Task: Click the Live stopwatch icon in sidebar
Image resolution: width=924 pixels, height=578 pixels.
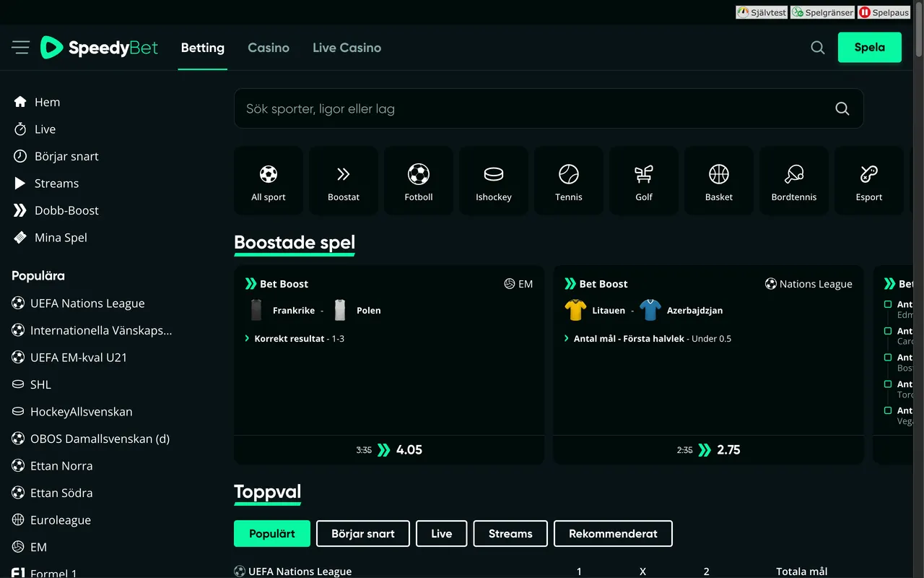Action: tap(20, 129)
